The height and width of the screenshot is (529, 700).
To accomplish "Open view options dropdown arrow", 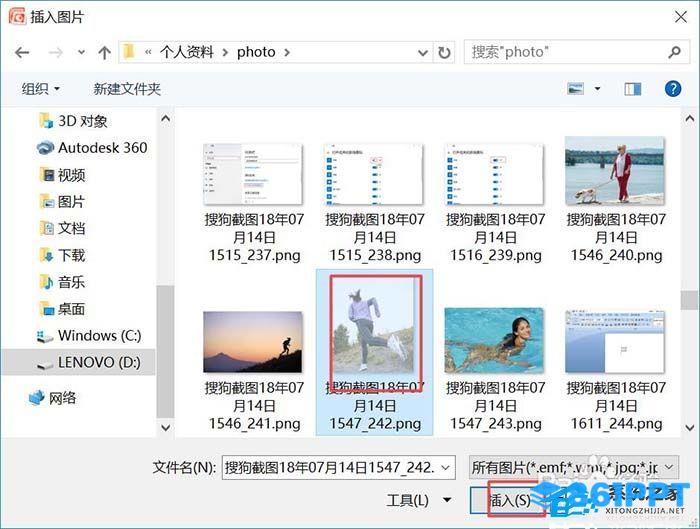I will point(597,88).
